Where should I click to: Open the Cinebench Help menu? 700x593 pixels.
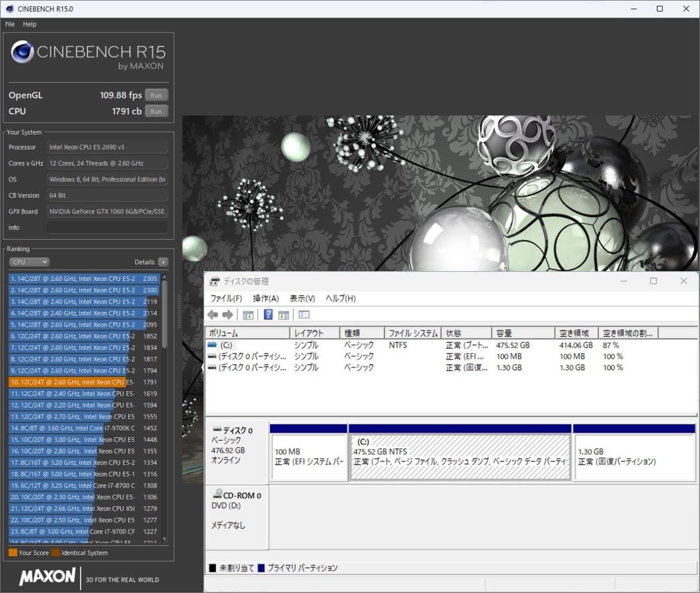point(30,24)
